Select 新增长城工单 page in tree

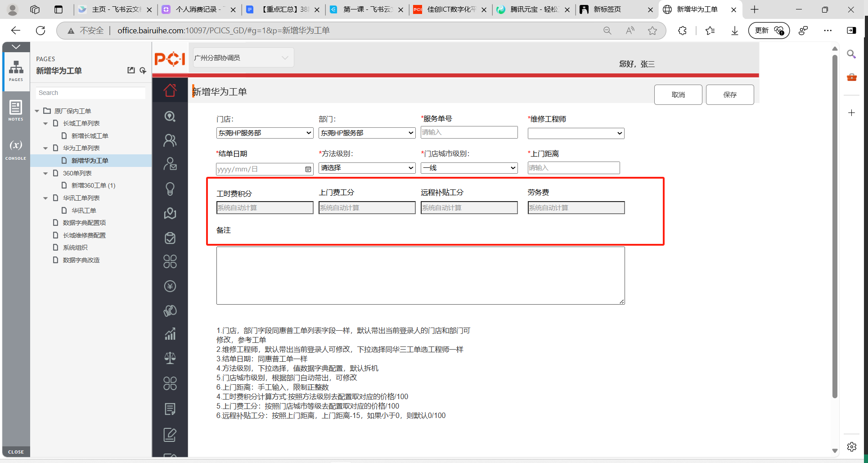click(x=90, y=136)
